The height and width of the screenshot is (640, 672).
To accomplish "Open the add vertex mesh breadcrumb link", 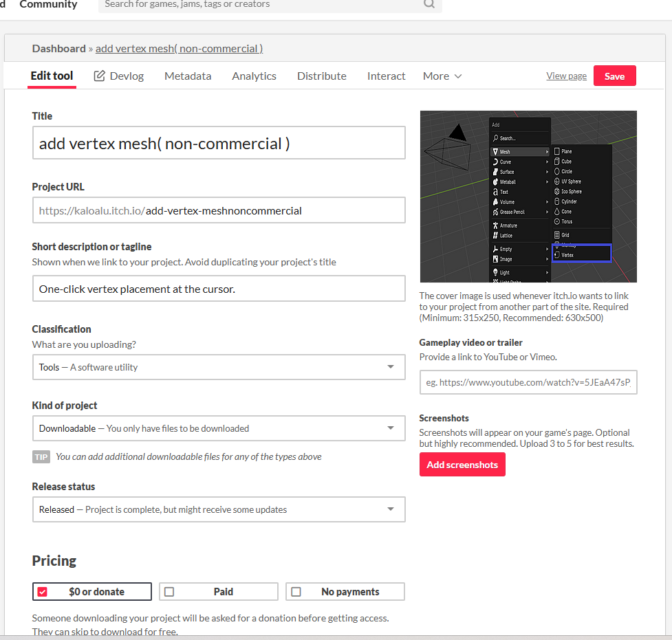I will (x=179, y=48).
